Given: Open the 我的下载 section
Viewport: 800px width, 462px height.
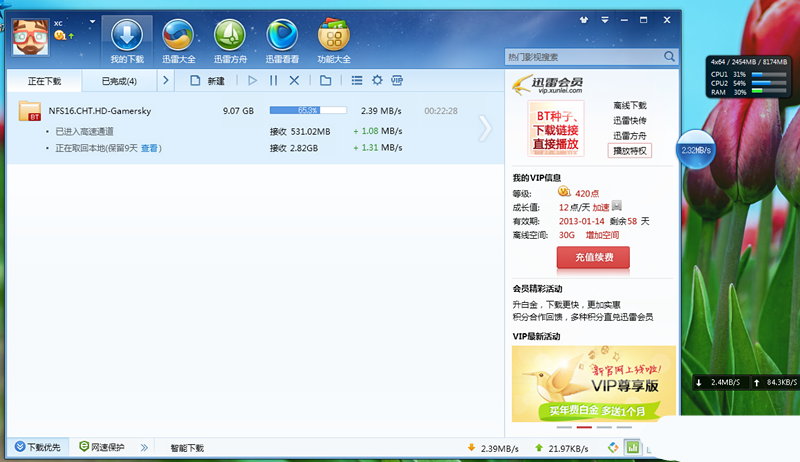Looking at the screenshot, I should coord(127,41).
